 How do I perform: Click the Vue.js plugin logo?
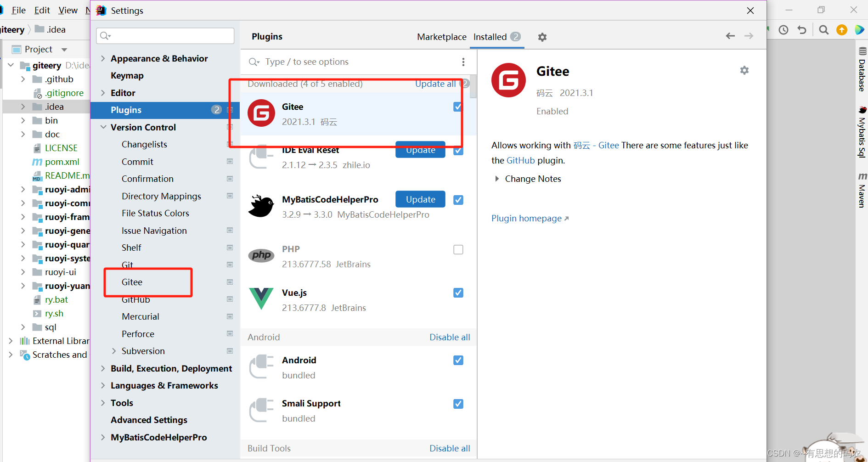(x=261, y=299)
